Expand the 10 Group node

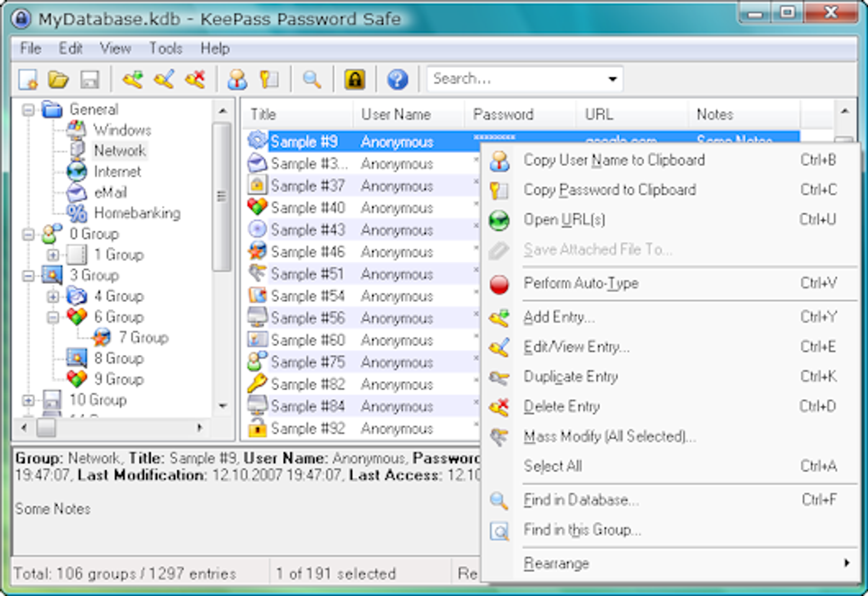coord(28,400)
